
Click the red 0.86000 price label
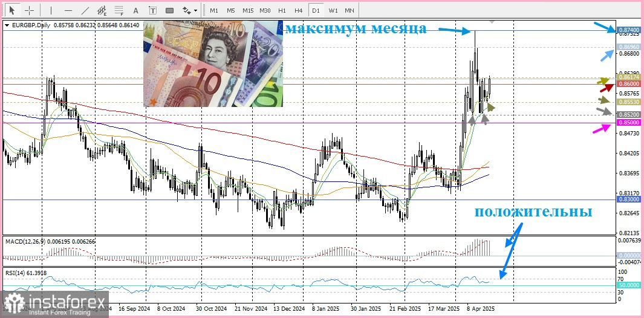click(x=628, y=83)
